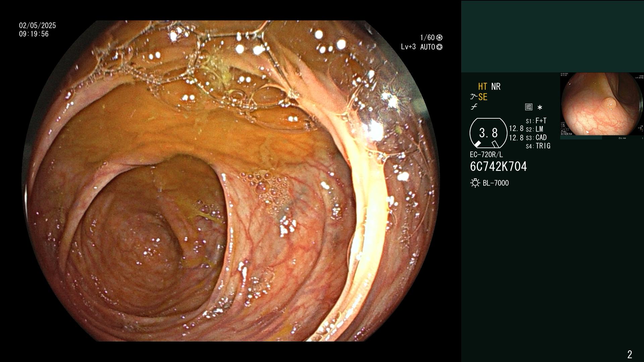This screenshot has height=362, width=644.
Task: Click the AUTO iris icon
Action: [x=439, y=47]
